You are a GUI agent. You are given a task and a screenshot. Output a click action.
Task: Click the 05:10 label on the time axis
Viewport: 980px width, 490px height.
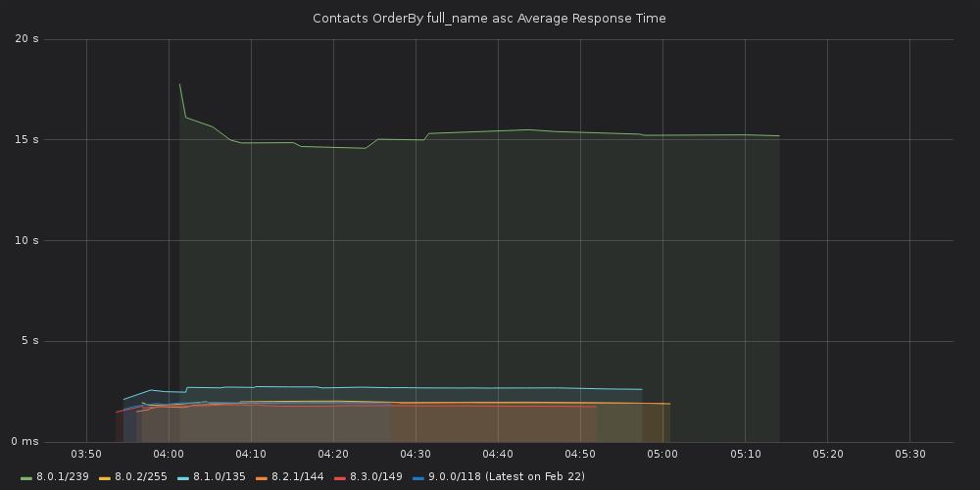click(x=745, y=455)
